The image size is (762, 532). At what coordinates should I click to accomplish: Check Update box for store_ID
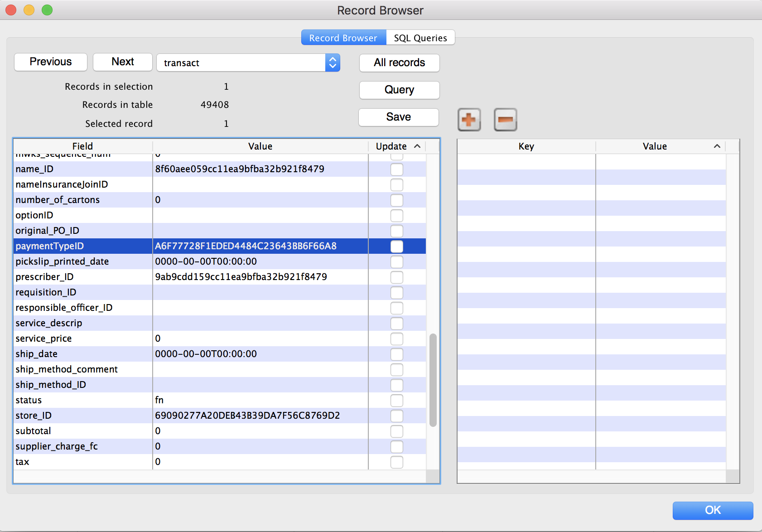397,416
